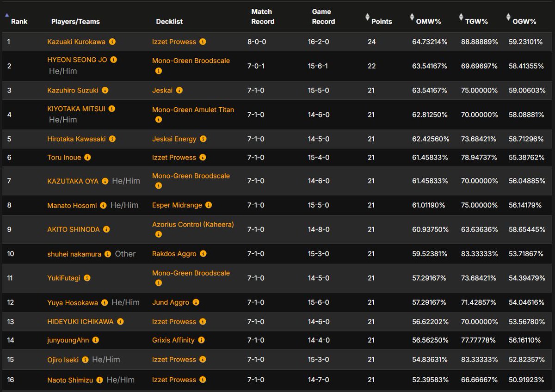
Task: Open the info icon next to Jeskai Energy
Action: click(203, 139)
